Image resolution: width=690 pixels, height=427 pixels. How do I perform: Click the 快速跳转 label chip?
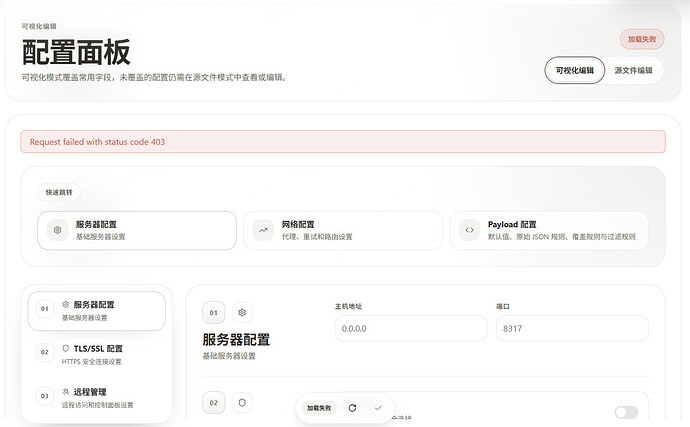[x=59, y=192]
